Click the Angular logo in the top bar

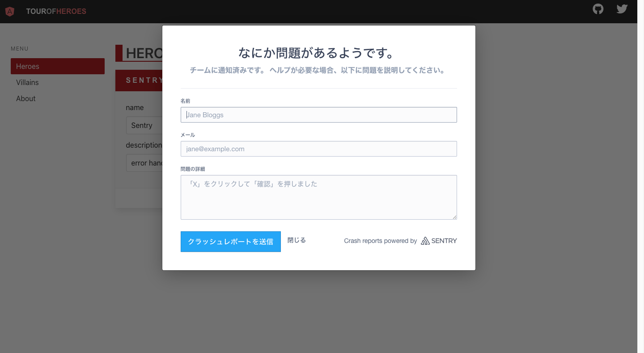coord(9,11)
